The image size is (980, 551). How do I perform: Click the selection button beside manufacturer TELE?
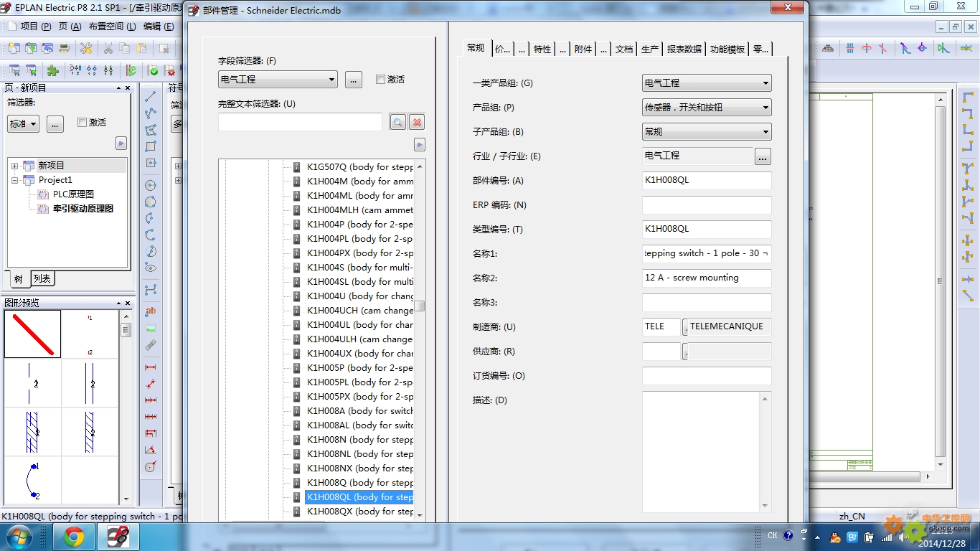(x=685, y=327)
